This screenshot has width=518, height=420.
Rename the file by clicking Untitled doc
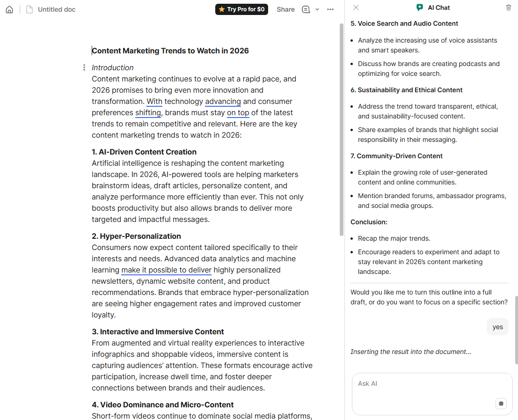(58, 9)
